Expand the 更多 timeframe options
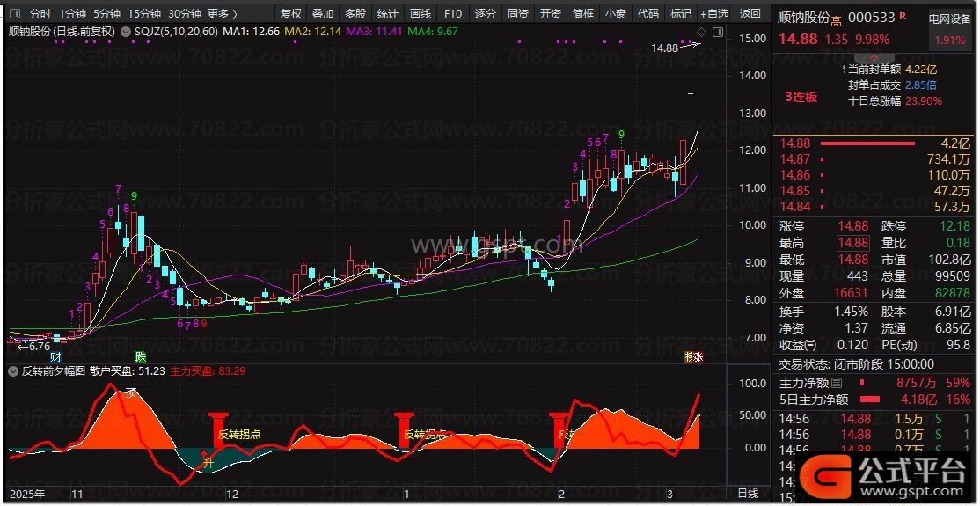The image size is (980, 506). [222, 14]
